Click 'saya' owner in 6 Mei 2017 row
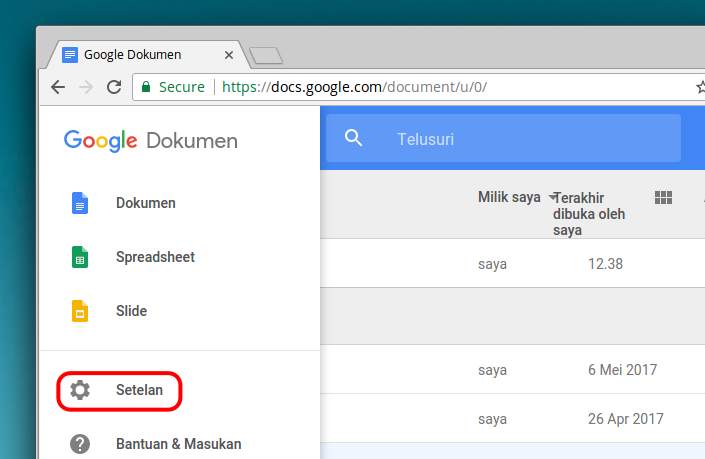Image resolution: width=705 pixels, height=459 pixels. pos(492,370)
